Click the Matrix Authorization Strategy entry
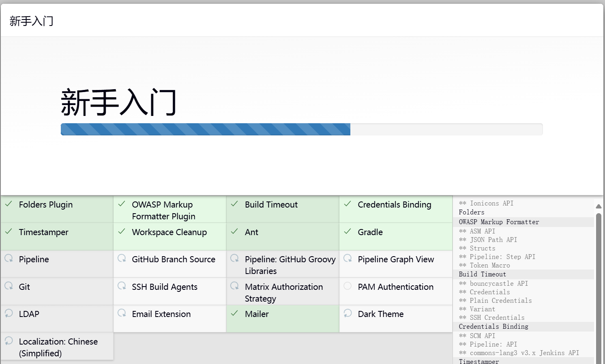 point(283,292)
